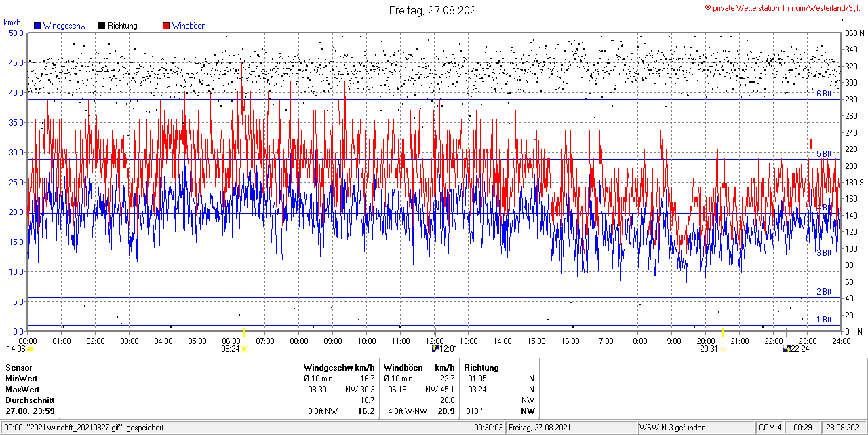Click the '00:29' status bar clock
Screen dimensions: 868x435
pyautogui.click(x=803, y=428)
